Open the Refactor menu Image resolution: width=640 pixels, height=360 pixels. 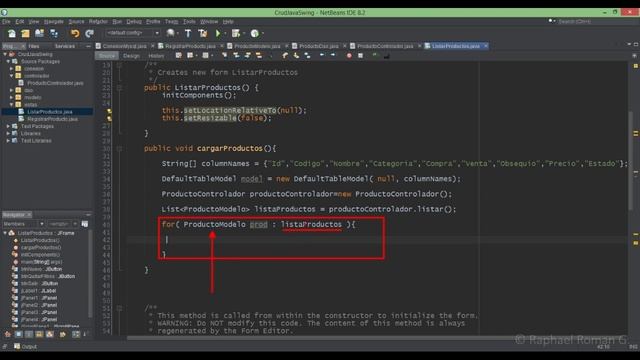[98, 21]
